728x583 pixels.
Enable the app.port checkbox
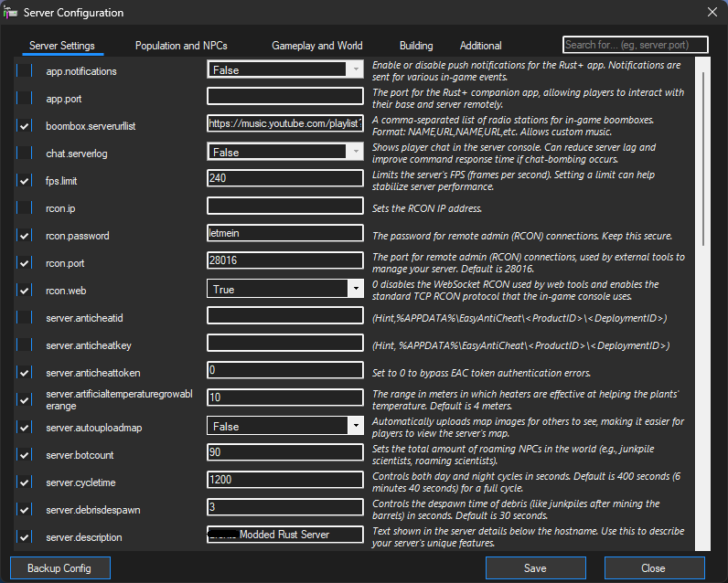coord(24,99)
